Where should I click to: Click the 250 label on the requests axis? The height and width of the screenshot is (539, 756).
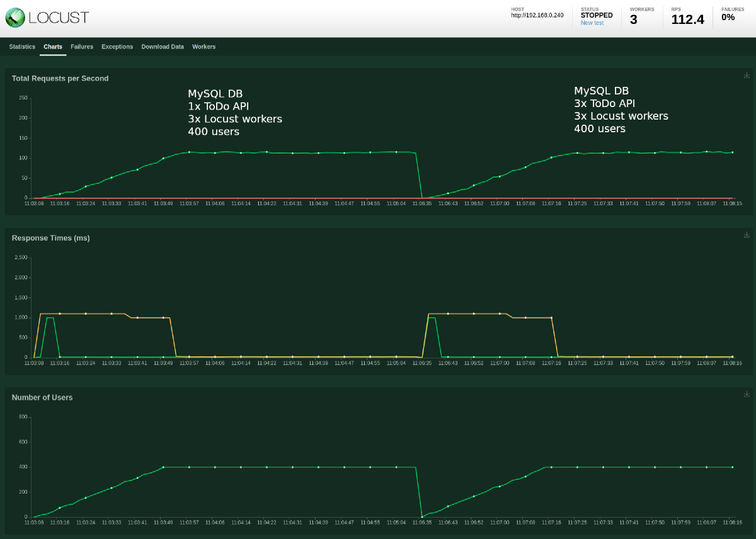pyautogui.click(x=23, y=98)
